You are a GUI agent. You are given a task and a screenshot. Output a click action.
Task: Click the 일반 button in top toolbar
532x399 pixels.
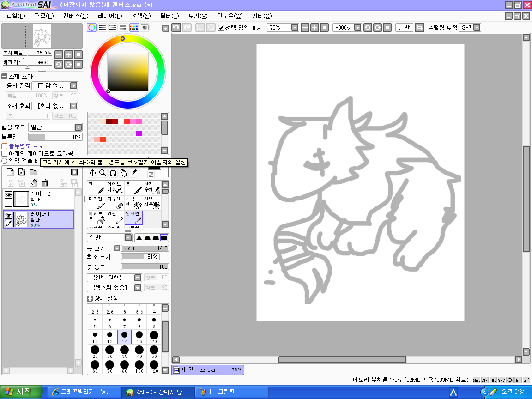(x=404, y=28)
